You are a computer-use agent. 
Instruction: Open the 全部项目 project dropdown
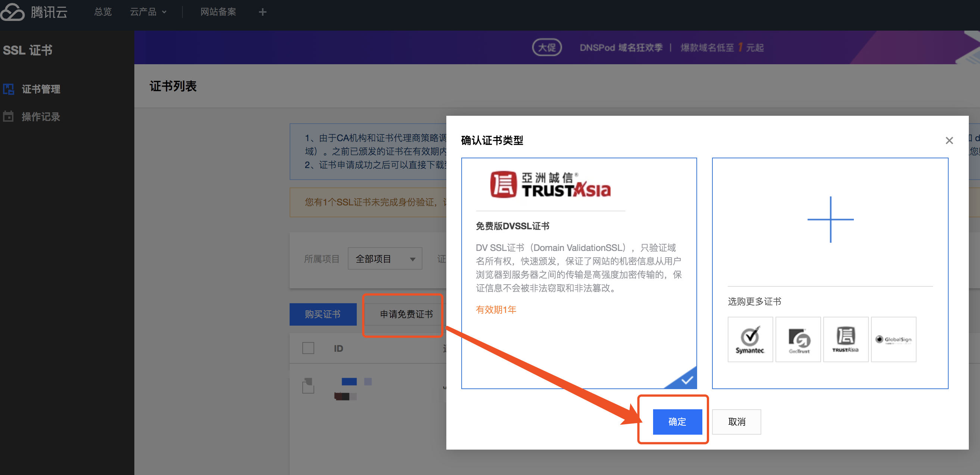coord(385,259)
